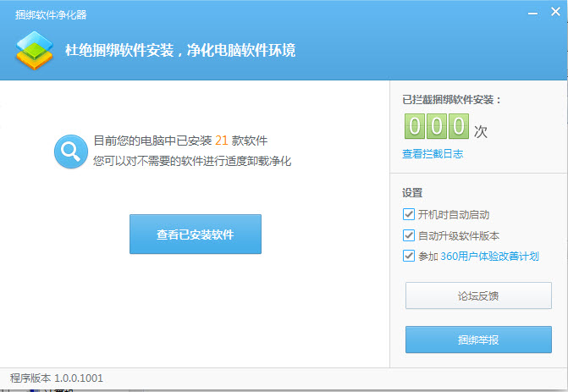Click the title text 捆绑软件净化器
568x392 pixels.
[x=51, y=15]
